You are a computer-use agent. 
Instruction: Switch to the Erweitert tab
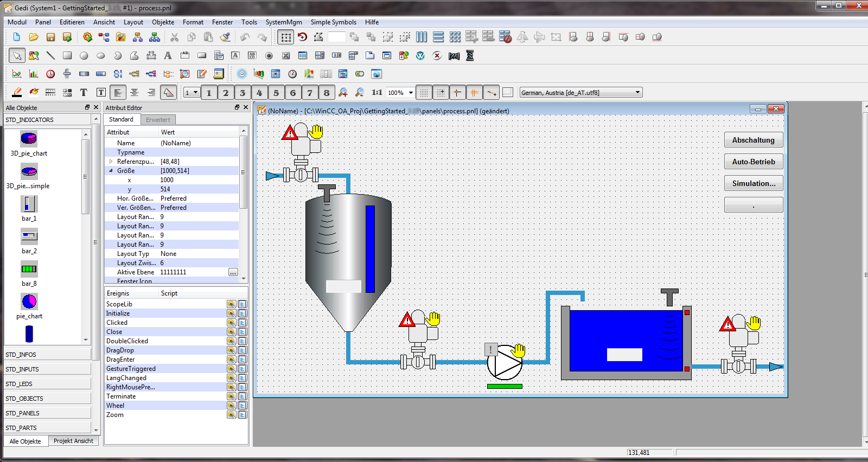[x=158, y=120]
